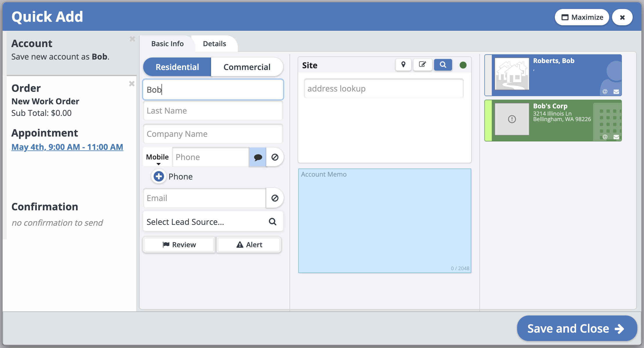This screenshot has height=348, width=644.
Task: Select the Bob's Corp account card
Action: point(553,121)
